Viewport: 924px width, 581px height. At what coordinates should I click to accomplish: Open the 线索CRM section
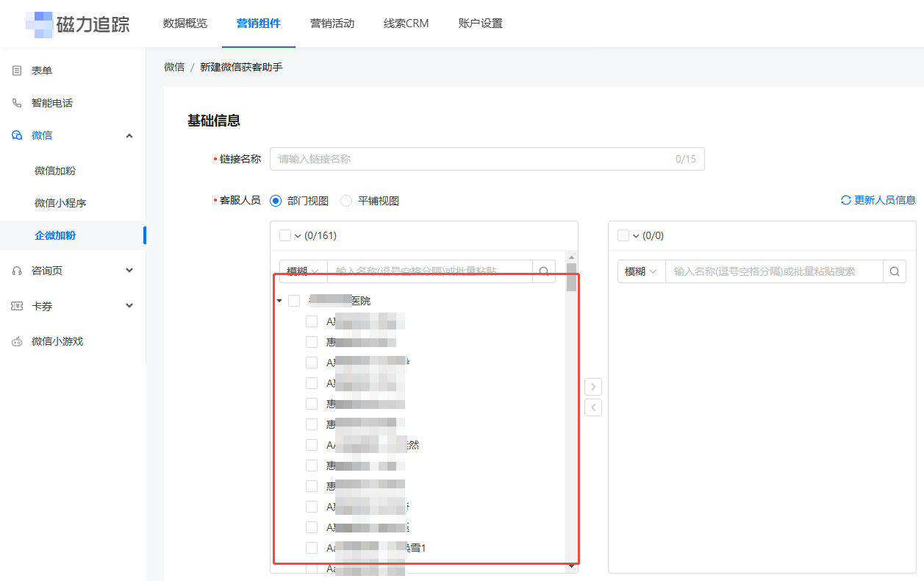click(x=406, y=23)
